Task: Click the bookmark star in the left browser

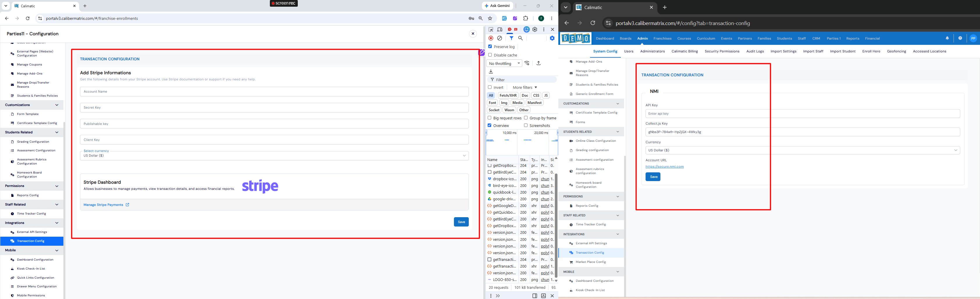Action: [x=490, y=18]
